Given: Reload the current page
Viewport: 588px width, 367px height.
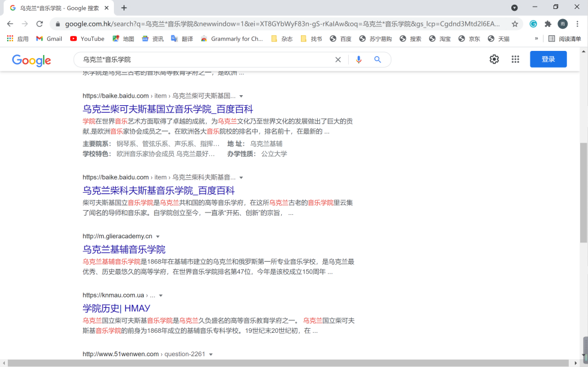Looking at the screenshot, I should (40, 23).
